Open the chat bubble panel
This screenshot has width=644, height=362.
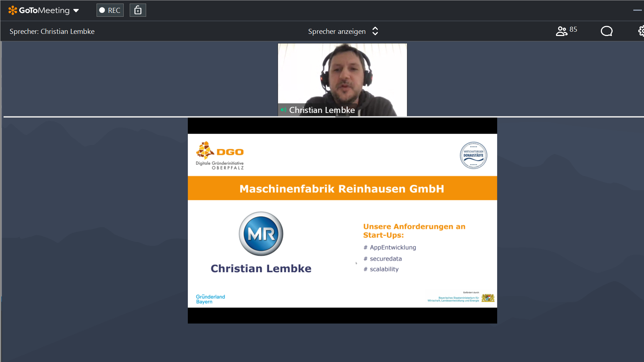[606, 31]
